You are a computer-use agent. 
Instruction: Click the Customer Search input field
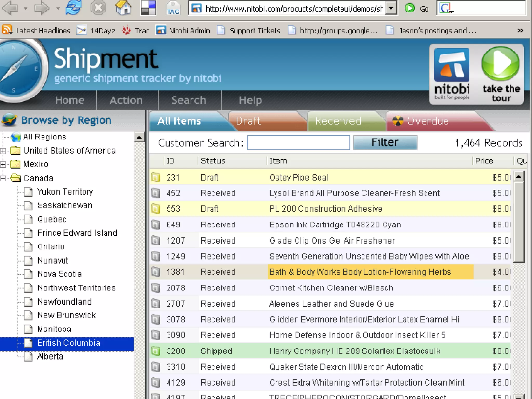click(x=298, y=143)
